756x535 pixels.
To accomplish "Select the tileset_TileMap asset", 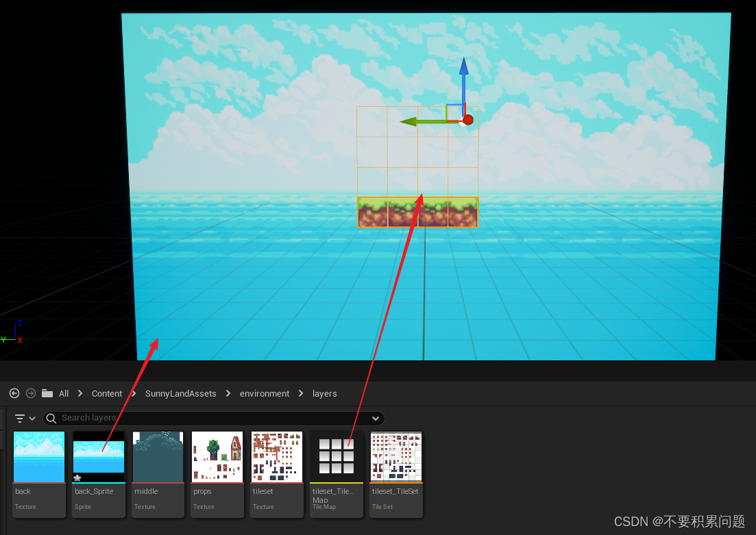I will coord(336,474).
